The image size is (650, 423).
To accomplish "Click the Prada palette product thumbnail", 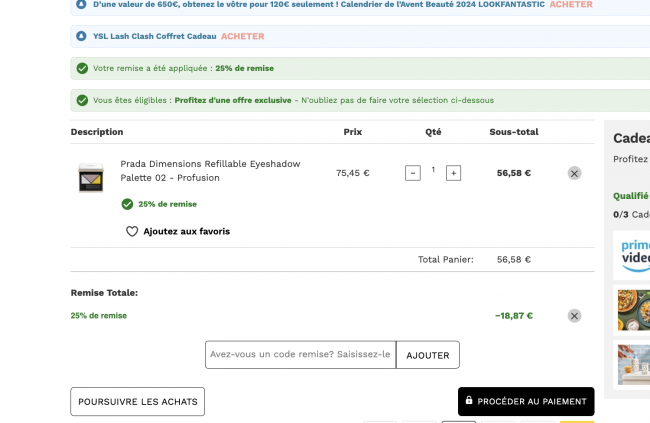I will click(91, 177).
